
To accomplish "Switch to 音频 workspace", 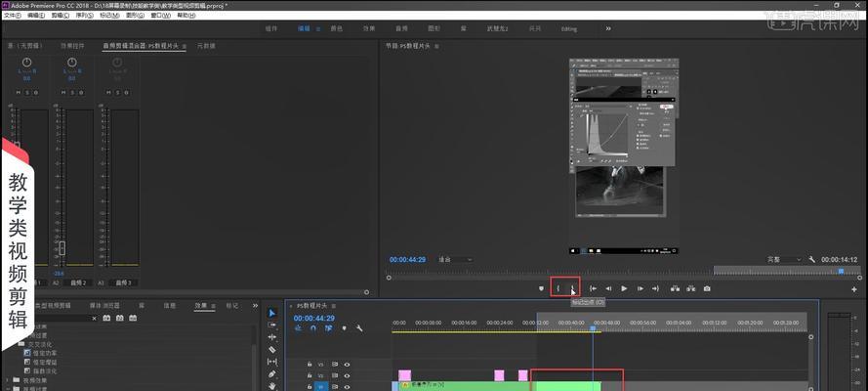I will pos(401,28).
